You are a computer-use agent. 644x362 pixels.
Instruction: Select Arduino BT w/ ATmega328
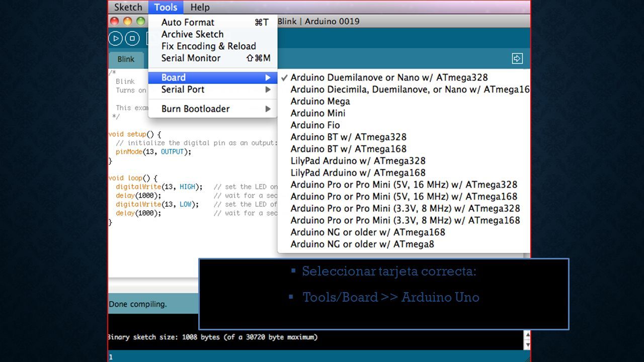click(404, 137)
